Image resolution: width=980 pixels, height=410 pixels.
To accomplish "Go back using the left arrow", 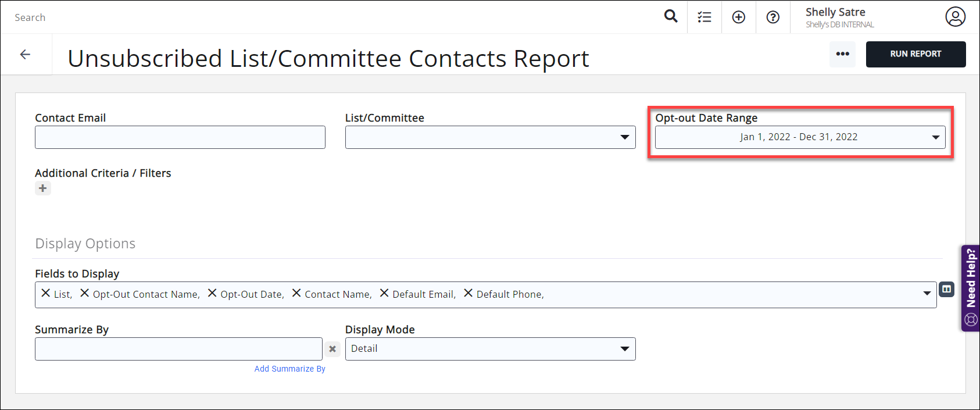I will [25, 55].
